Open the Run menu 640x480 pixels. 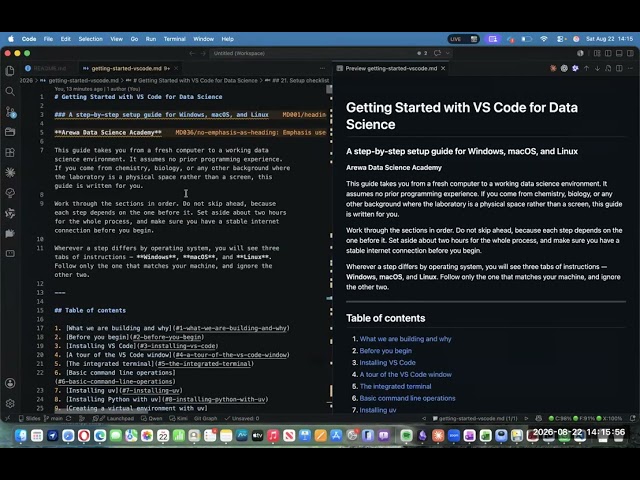151,39
